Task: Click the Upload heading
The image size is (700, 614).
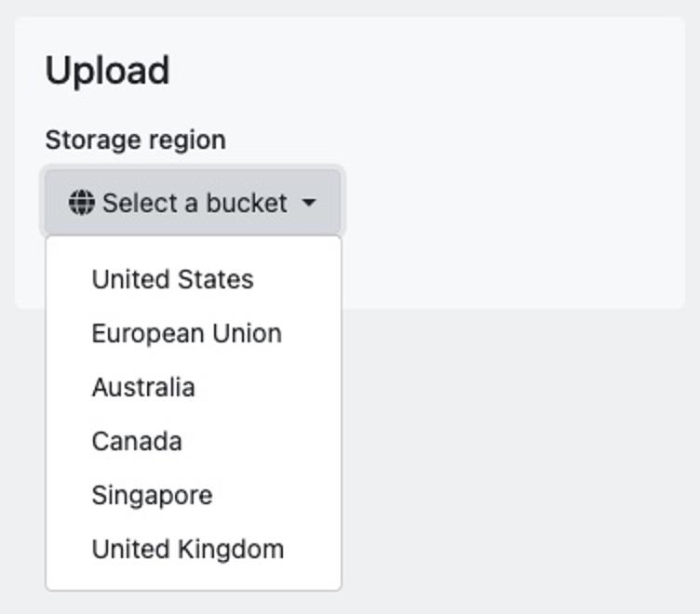Action: point(107,71)
